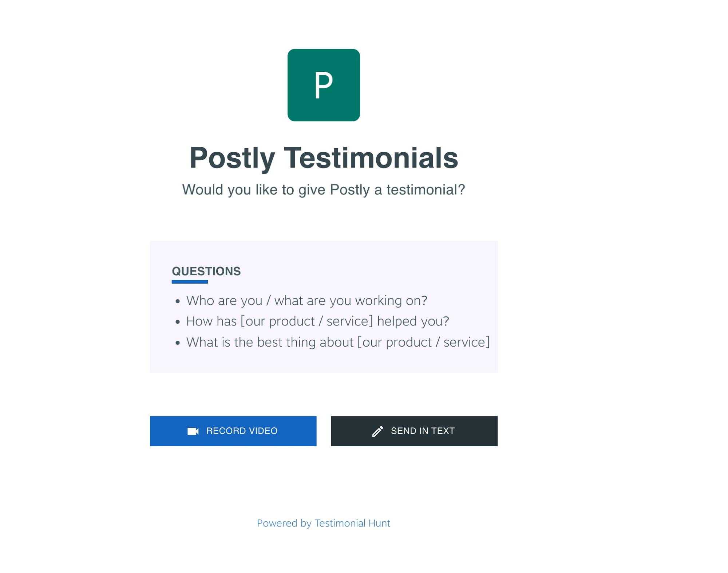Open the Powered by Testimonial Hunt link
The width and height of the screenshot is (728, 573).
(x=324, y=523)
